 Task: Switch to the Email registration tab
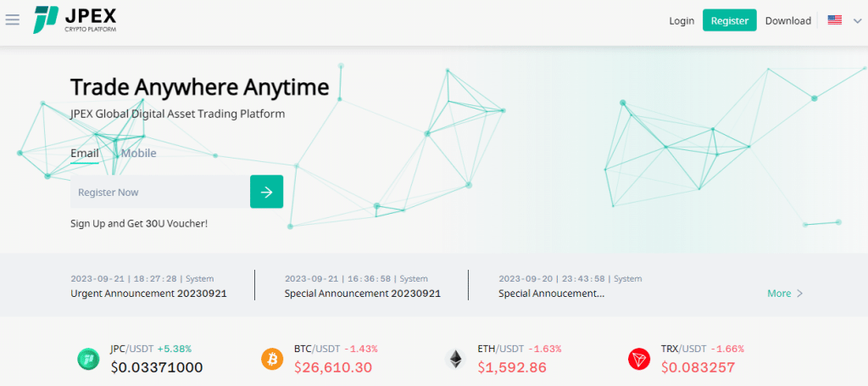point(84,154)
